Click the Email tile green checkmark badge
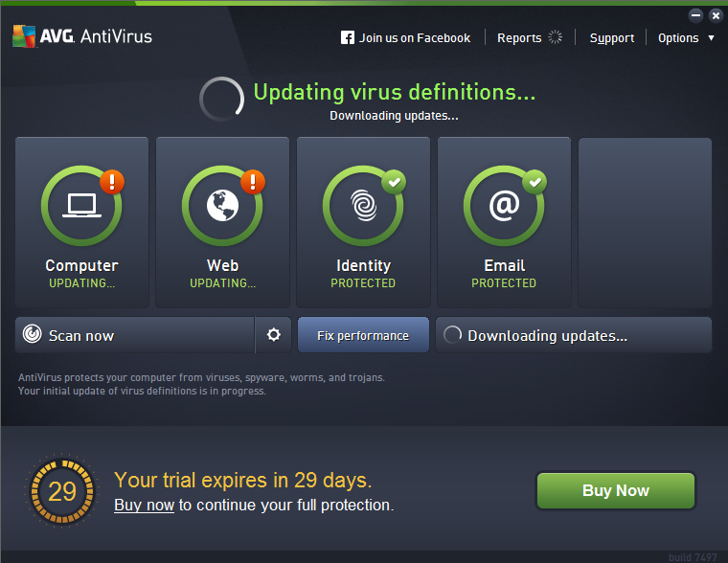Viewport: 728px width, 563px height. [x=535, y=182]
